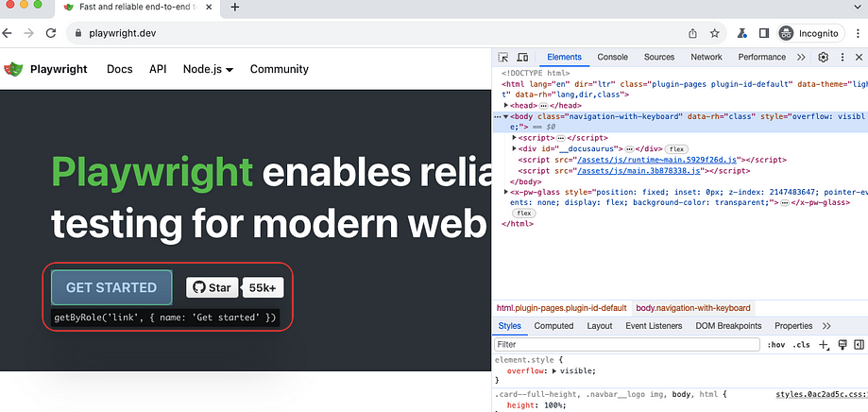The height and width of the screenshot is (412, 868).
Task: Close the DevTools panel
Action: click(859, 57)
